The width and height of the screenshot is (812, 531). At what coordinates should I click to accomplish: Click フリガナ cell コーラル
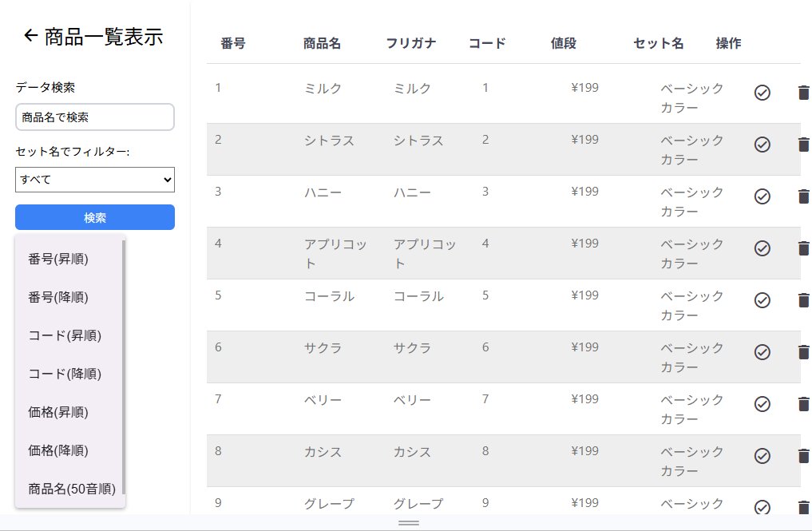pos(418,295)
